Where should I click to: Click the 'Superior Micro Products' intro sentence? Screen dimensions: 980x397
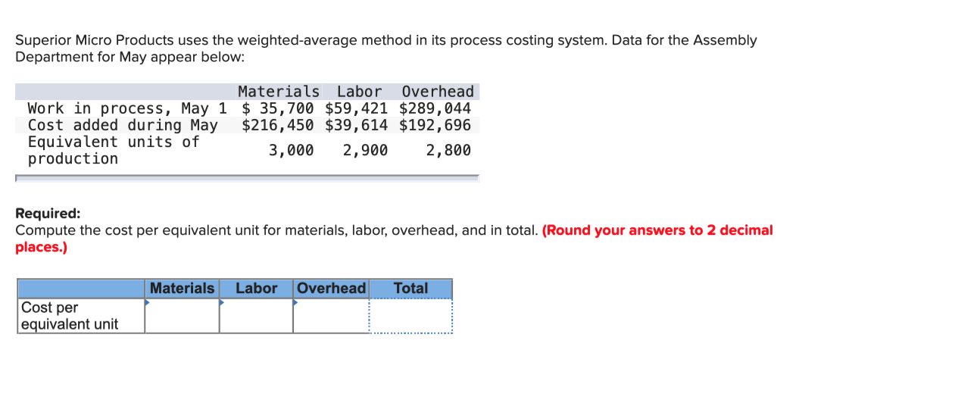coord(385,48)
